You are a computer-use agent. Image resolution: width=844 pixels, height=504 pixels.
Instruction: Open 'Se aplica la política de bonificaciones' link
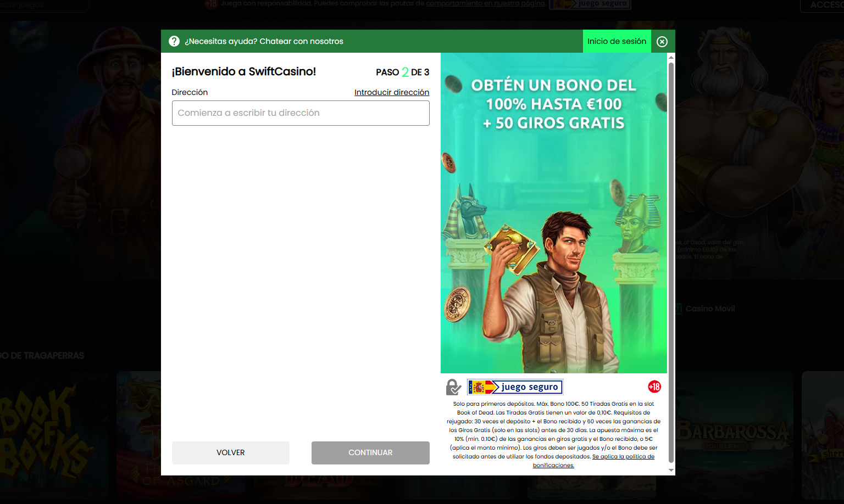pos(593,461)
